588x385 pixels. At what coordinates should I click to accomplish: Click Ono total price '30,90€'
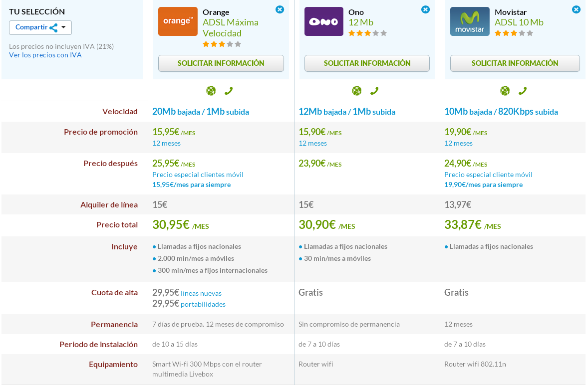(x=317, y=225)
